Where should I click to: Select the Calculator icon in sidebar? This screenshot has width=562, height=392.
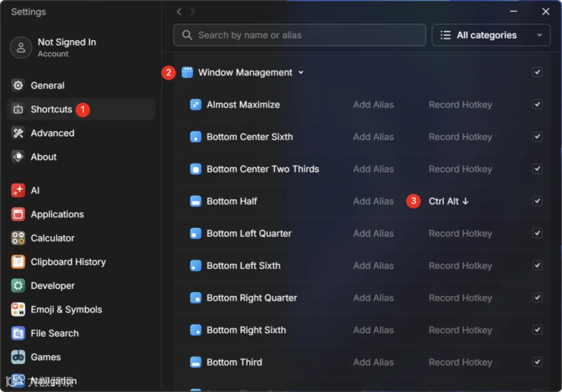point(18,238)
